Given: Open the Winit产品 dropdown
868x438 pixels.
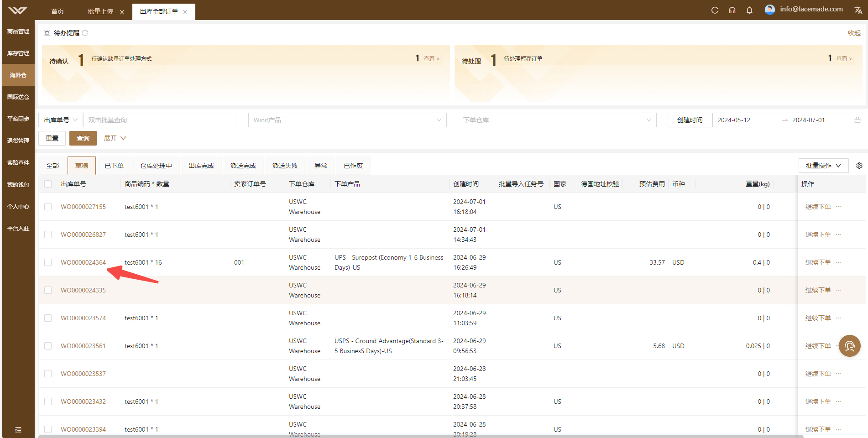Looking at the screenshot, I should 347,120.
